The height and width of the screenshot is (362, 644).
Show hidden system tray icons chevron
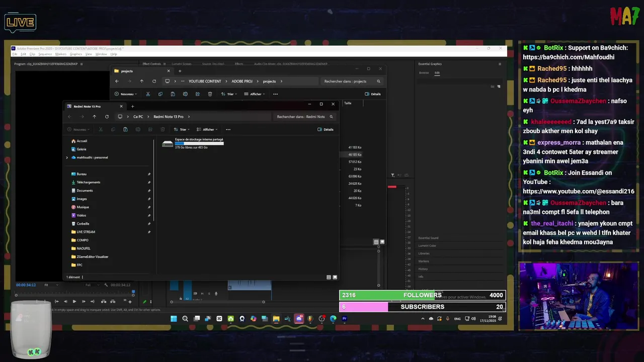423,319
